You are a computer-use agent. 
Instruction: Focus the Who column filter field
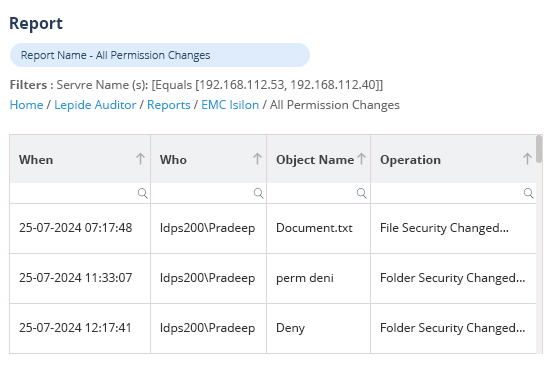click(x=208, y=193)
